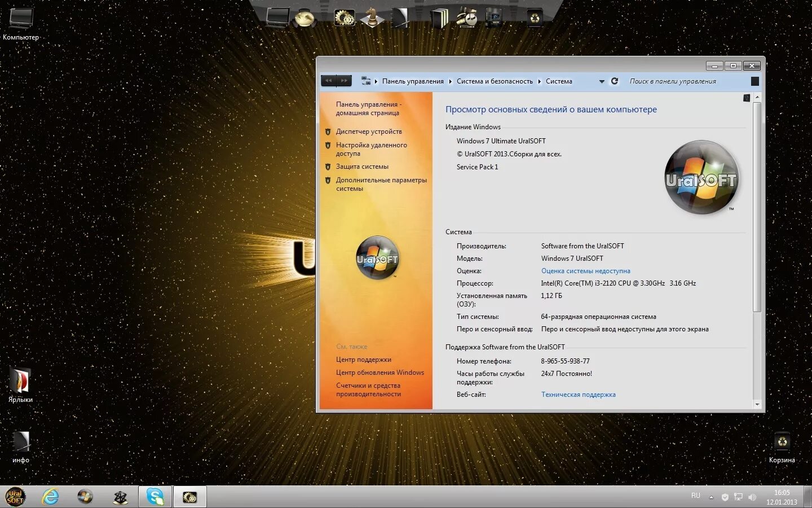Select Система breadcrumb in address bar
812x508 pixels.
point(559,81)
